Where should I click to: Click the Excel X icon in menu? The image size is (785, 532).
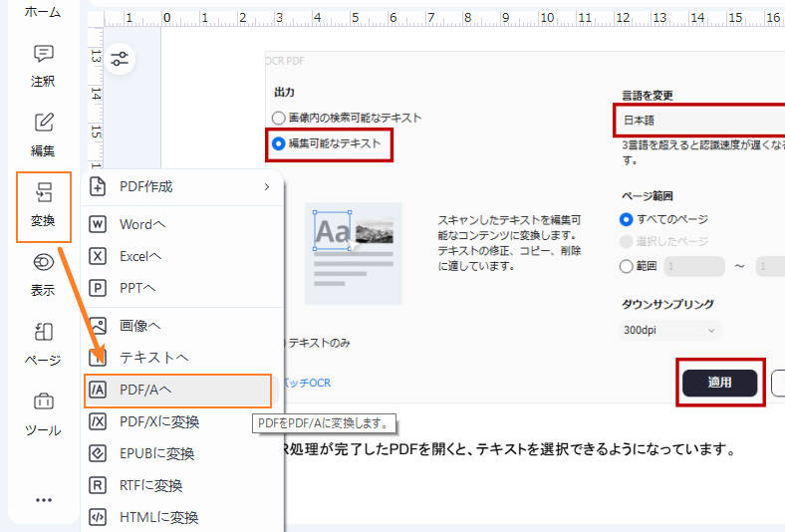(98, 256)
